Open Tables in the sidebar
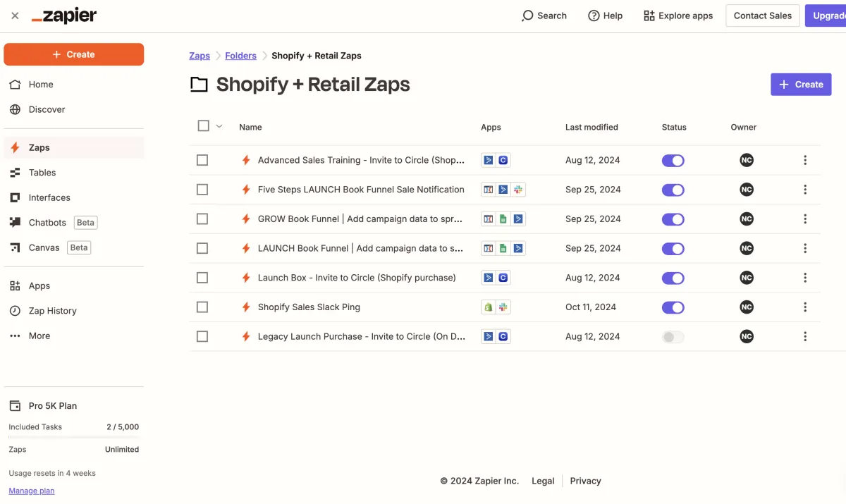The width and height of the screenshot is (846, 504). [74, 173]
